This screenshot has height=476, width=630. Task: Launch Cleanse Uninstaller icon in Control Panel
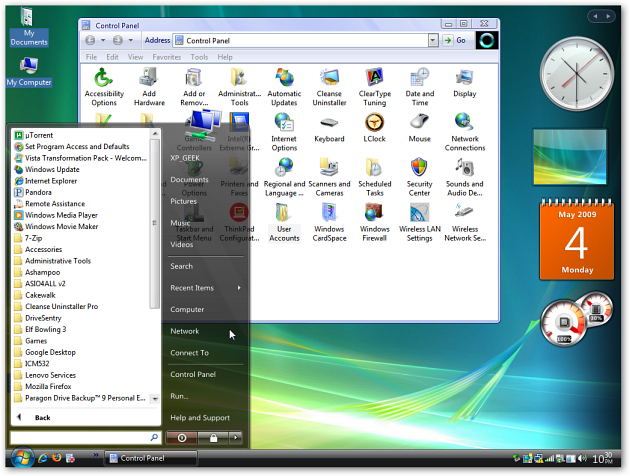point(329,87)
